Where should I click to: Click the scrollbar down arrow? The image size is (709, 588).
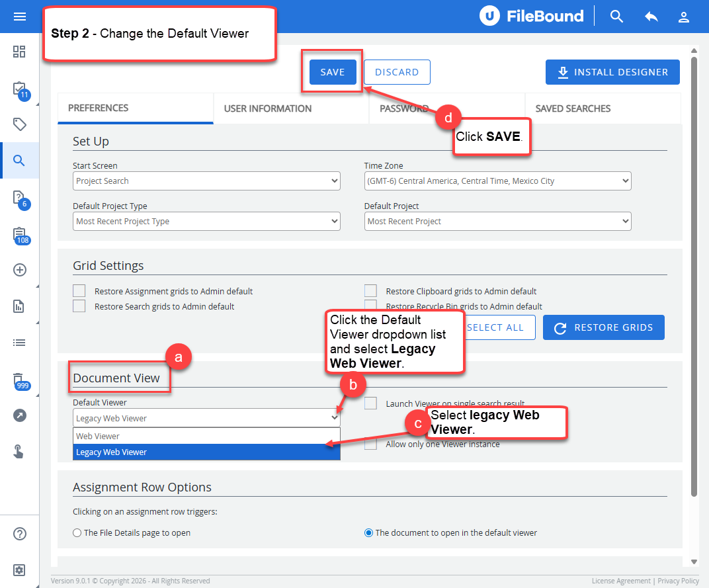pos(694,562)
